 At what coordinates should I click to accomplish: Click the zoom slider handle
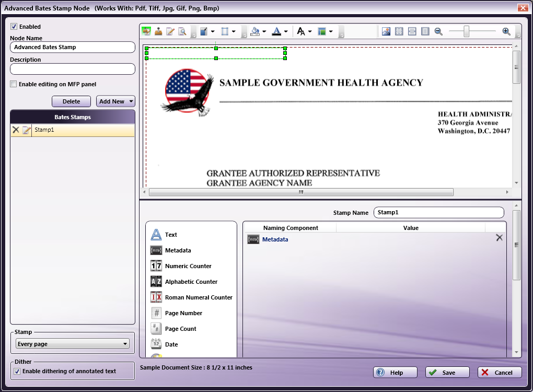pos(466,31)
